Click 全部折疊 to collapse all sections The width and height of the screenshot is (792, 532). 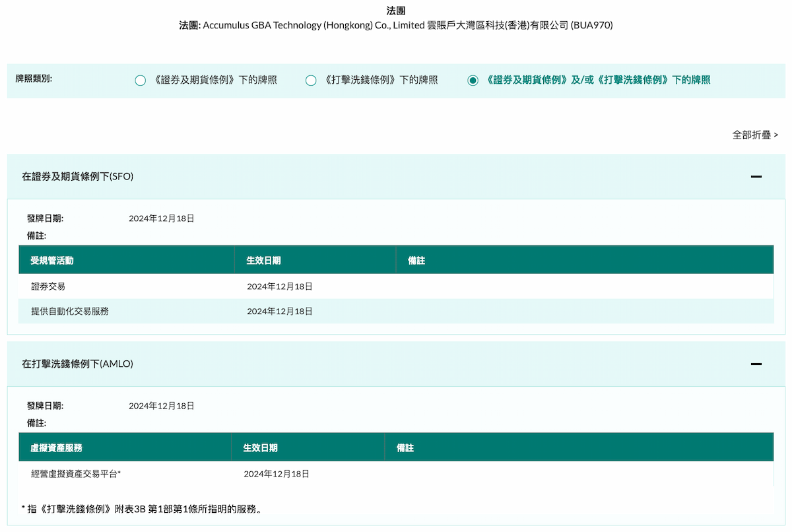tap(755, 135)
